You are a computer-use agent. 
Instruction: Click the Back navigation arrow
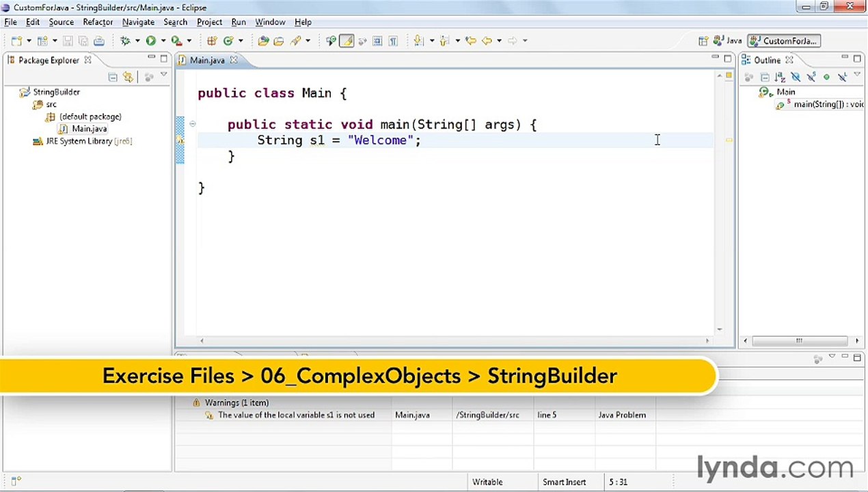(487, 41)
